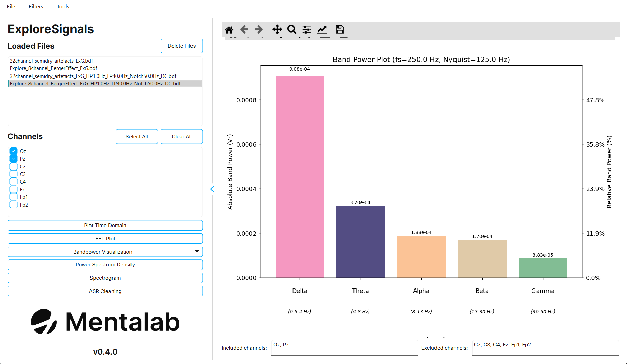Open Edit axis and curve parameters
Viewport: 627px width, 364px height.
pos(322,29)
